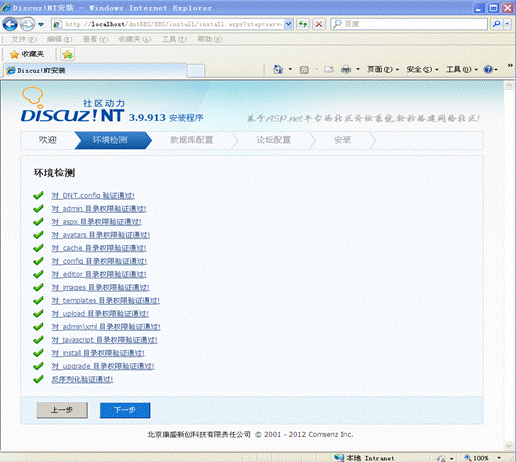516x462 pixels.
Task: Click the upgrade directory permission link
Action: pyautogui.click(x=103, y=366)
